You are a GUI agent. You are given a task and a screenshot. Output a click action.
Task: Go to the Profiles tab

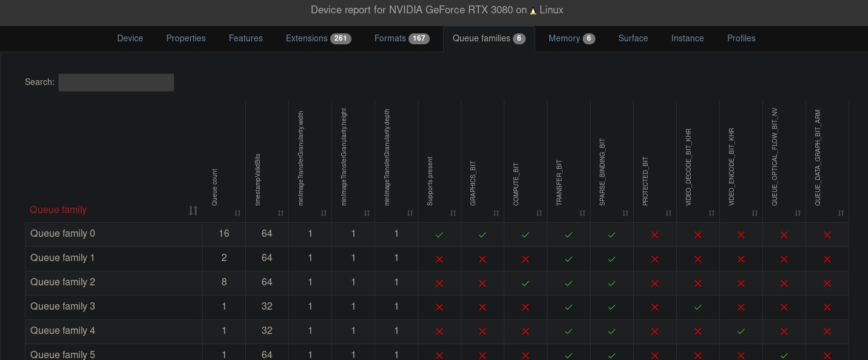coord(741,38)
